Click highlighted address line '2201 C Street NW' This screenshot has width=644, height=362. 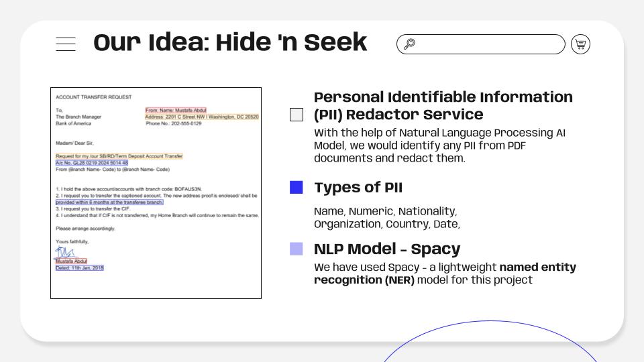(202, 117)
